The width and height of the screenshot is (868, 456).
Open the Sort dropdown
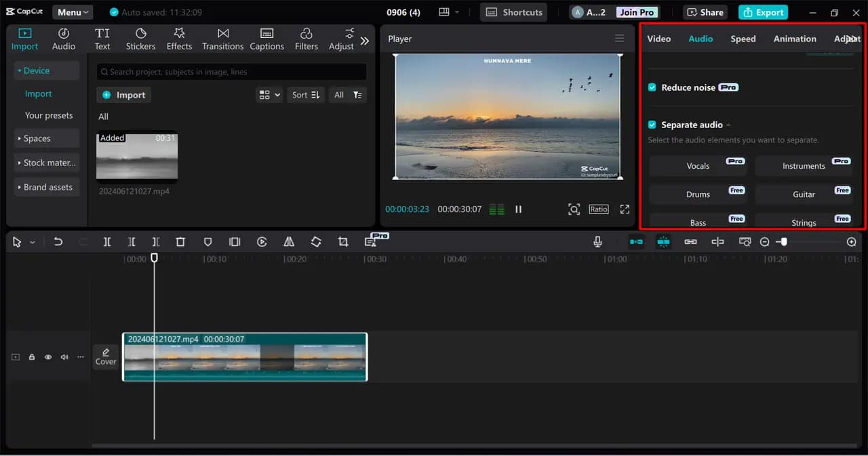(x=305, y=95)
